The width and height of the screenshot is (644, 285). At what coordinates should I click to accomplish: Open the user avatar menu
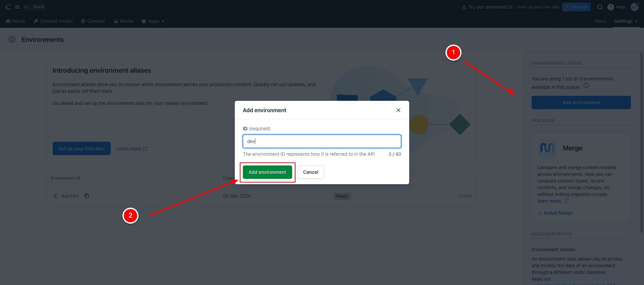click(x=634, y=7)
